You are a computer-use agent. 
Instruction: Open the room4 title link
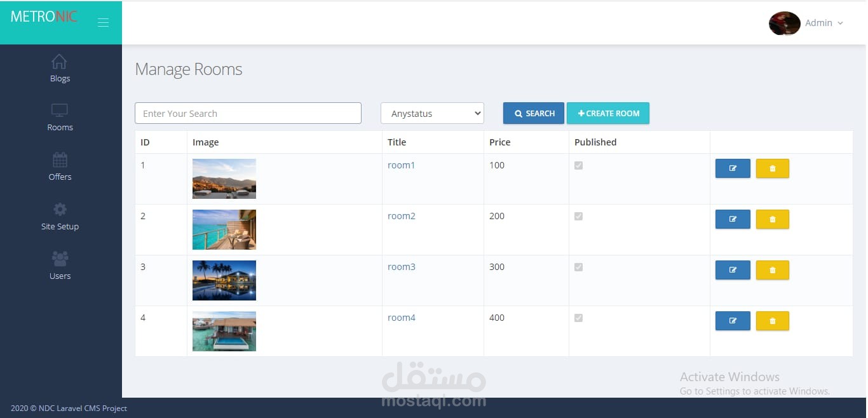click(x=402, y=318)
